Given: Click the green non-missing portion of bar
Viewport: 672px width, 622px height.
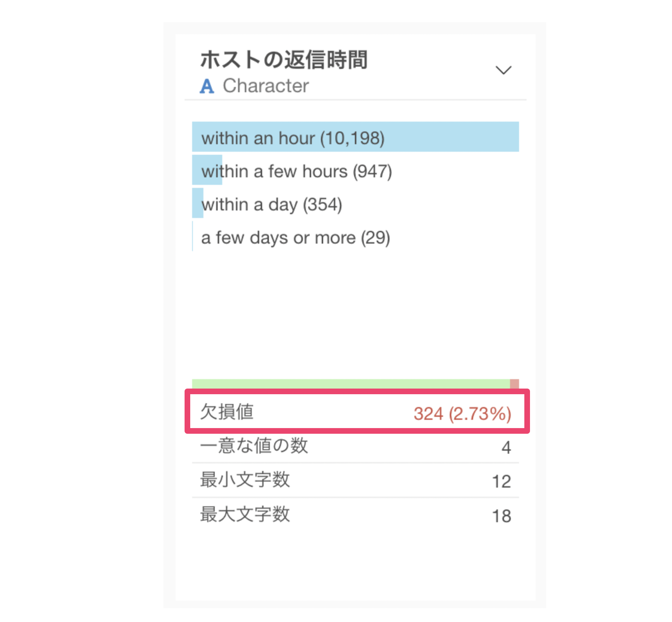Looking at the screenshot, I should click(351, 384).
